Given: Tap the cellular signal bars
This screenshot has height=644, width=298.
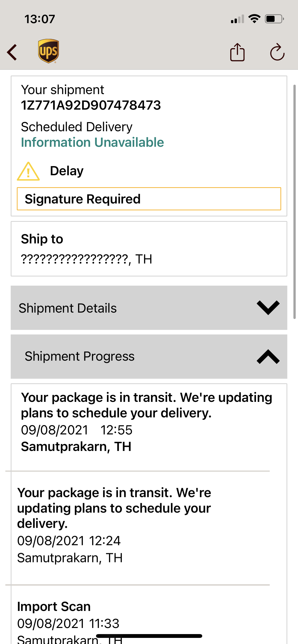Looking at the screenshot, I should (237, 19).
